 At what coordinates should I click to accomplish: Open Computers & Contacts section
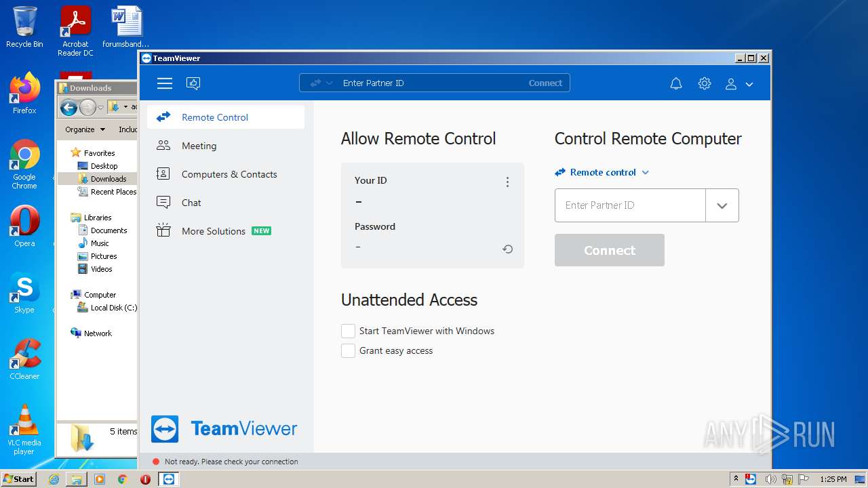[x=226, y=174]
